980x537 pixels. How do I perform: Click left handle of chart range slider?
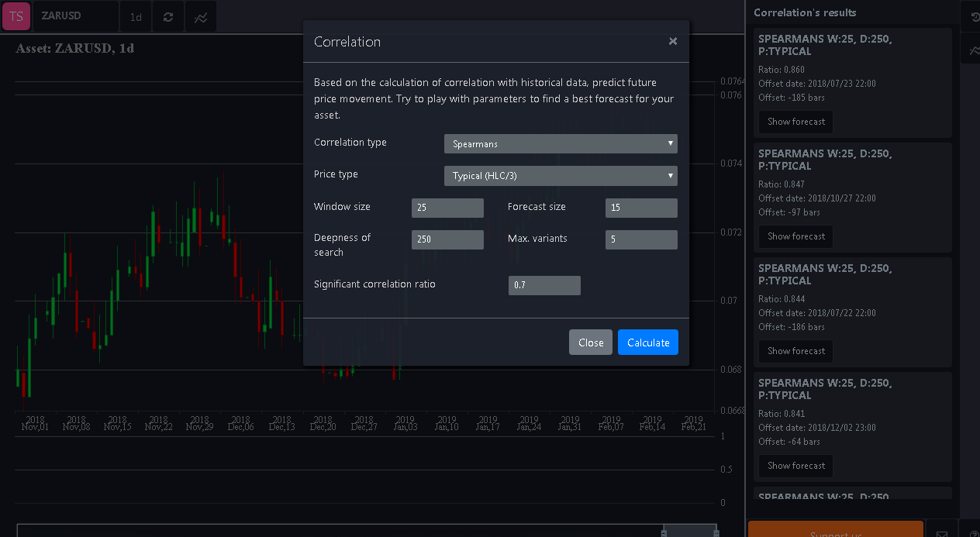[x=664, y=532]
